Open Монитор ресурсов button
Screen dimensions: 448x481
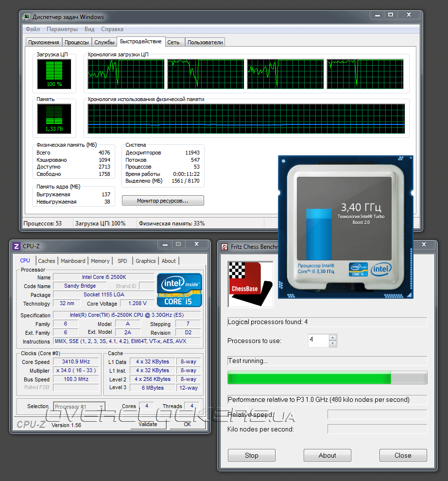163,201
